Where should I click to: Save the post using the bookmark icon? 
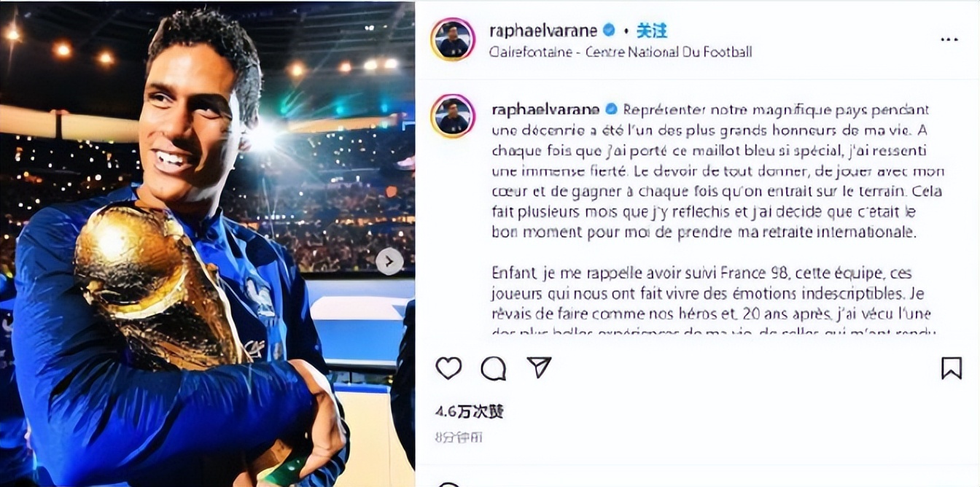(x=951, y=368)
